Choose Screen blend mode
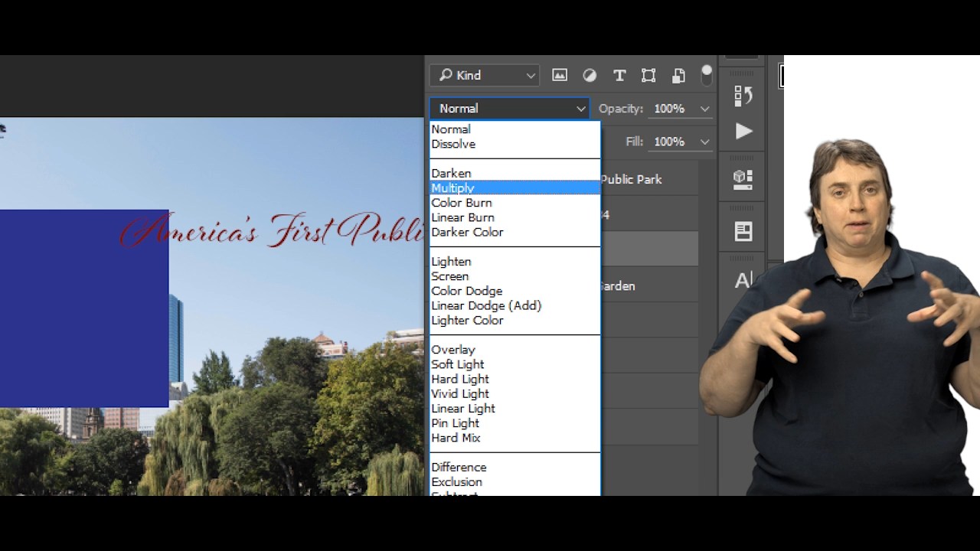980x551 pixels. (x=514, y=276)
